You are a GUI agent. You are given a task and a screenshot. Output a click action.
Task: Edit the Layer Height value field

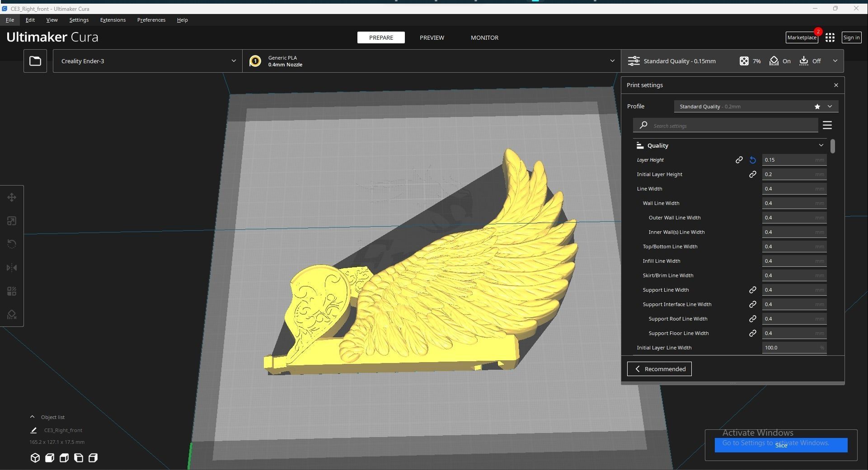pyautogui.click(x=794, y=160)
